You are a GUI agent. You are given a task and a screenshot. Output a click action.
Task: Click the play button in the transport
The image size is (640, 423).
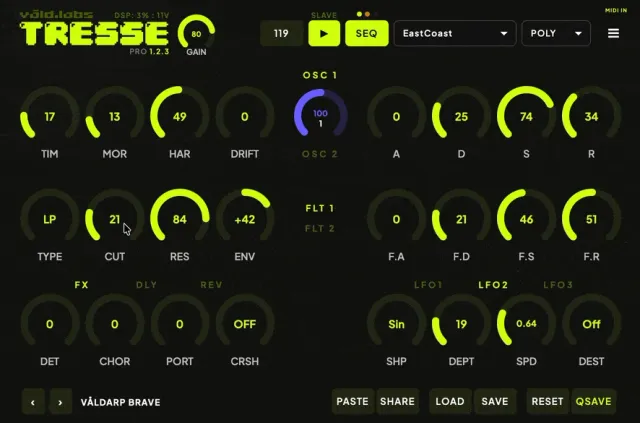(324, 33)
